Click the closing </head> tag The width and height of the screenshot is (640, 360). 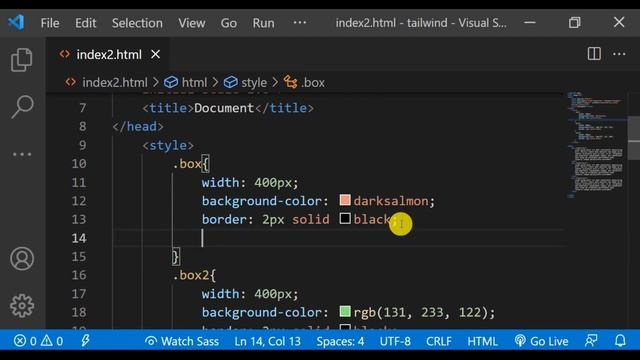pos(138,127)
